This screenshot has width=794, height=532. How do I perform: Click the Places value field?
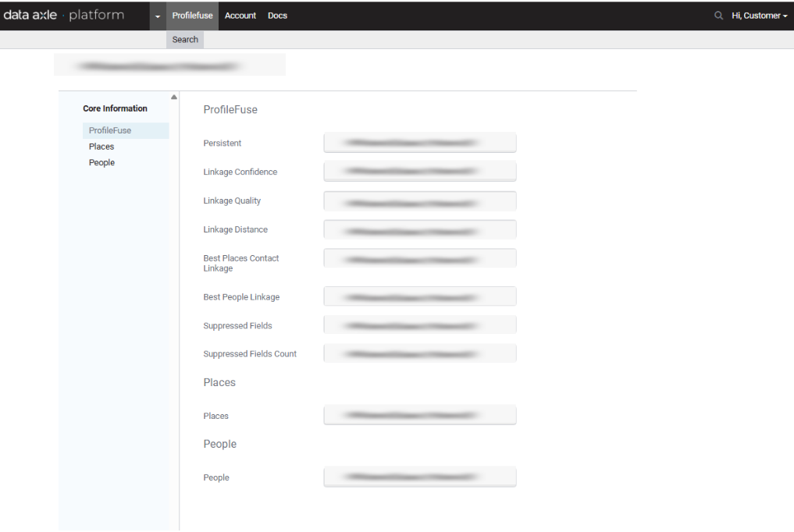click(x=420, y=415)
